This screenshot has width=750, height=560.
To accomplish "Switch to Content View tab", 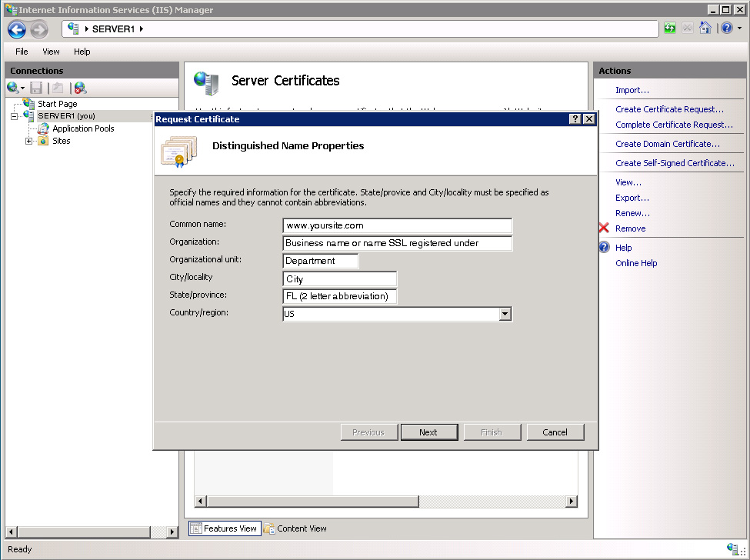I will tap(295, 528).
